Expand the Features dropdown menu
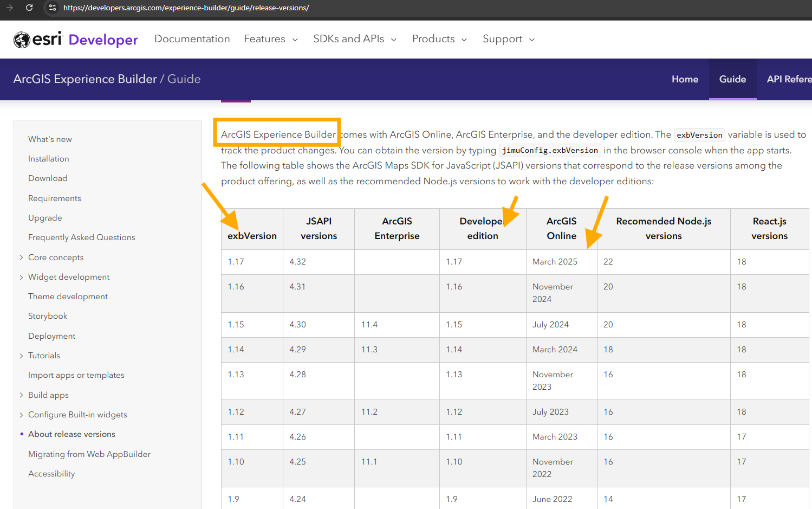This screenshot has height=509, width=812. tap(271, 39)
